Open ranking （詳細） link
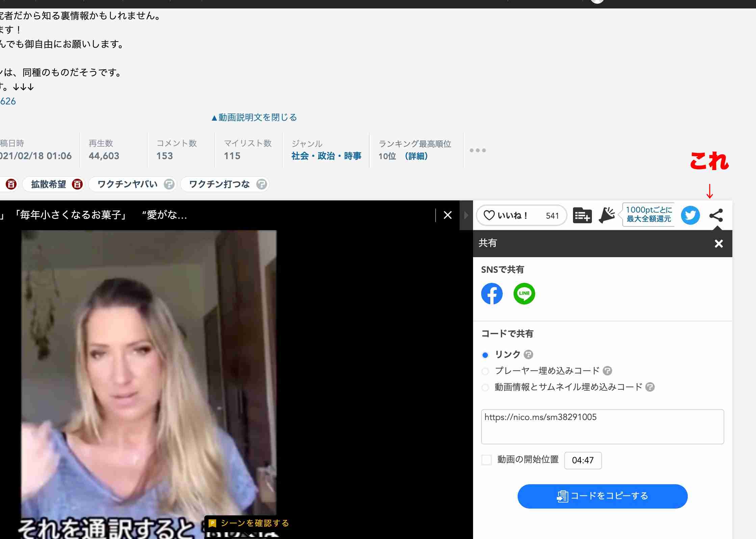 coord(416,156)
